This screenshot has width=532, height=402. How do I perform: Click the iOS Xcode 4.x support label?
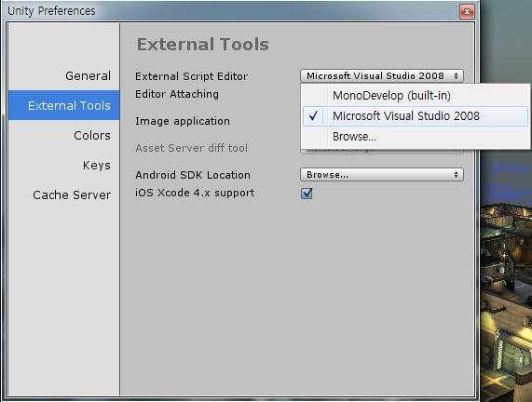click(x=195, y=193)
